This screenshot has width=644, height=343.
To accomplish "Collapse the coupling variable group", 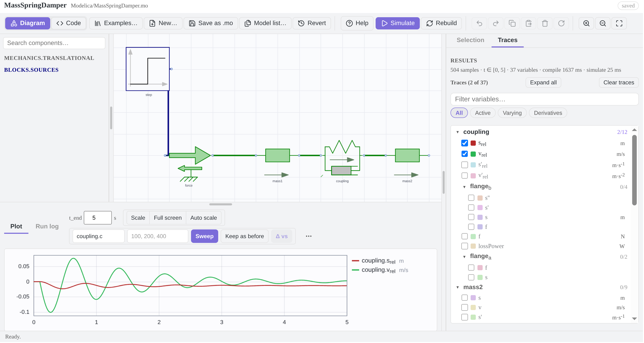I will coord(458,132).
